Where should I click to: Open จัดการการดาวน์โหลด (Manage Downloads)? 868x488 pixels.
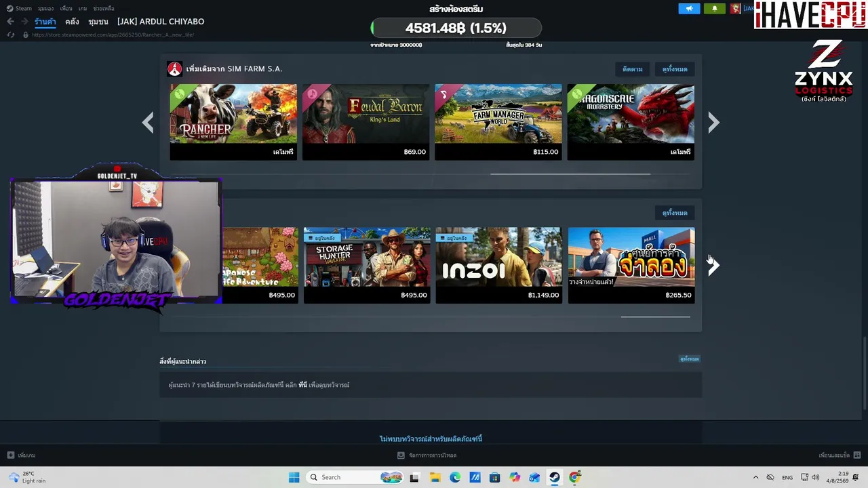433,455
